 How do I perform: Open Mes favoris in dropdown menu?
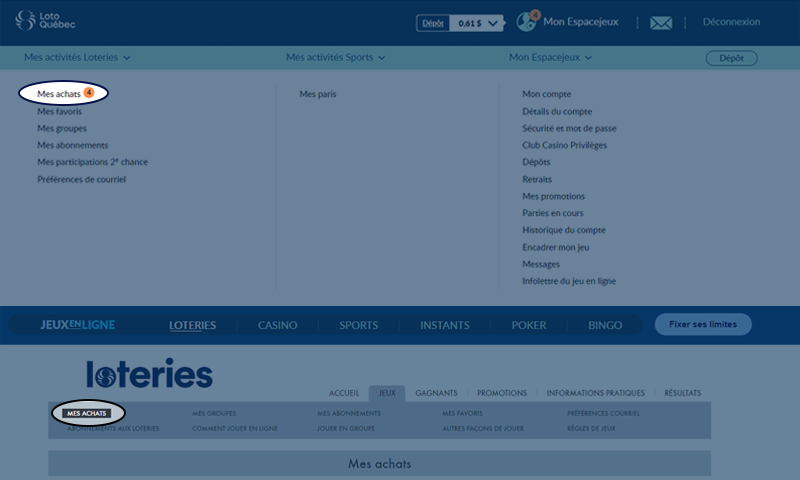pyautogui.click(x=59, y=111)
